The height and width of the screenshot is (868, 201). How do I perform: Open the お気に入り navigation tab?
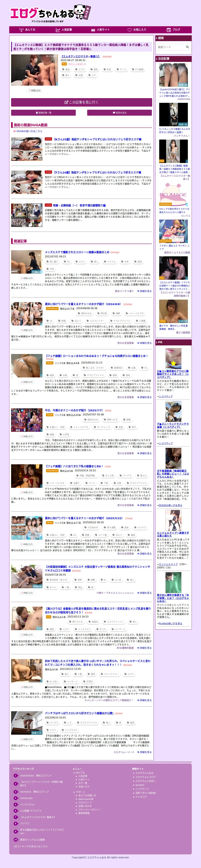[137, 30]
